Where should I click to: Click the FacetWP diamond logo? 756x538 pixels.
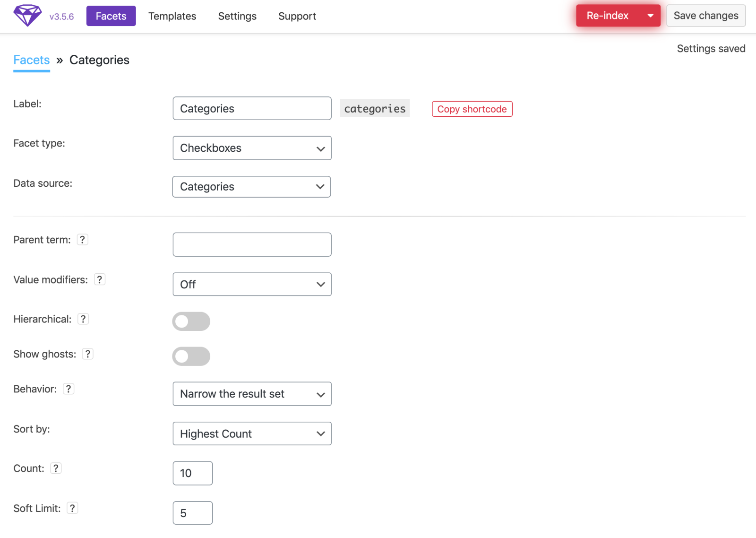tap(27, 16)
